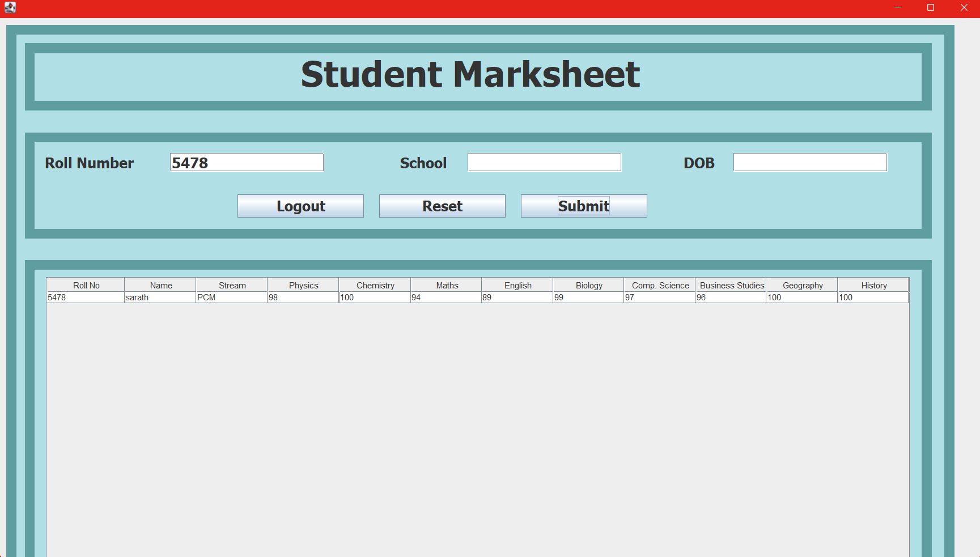This screenshot has height=557, width=980.
Task: Close the marksheet window
Action: pos(964,8)
